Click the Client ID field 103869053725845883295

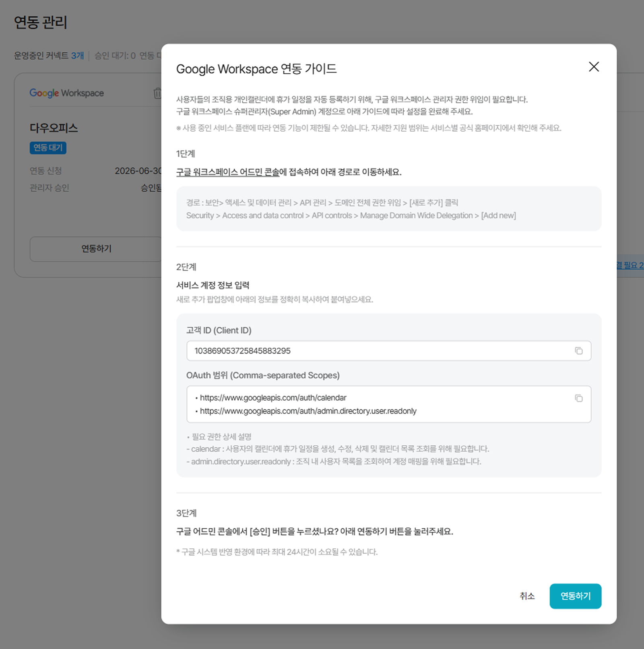388,351
